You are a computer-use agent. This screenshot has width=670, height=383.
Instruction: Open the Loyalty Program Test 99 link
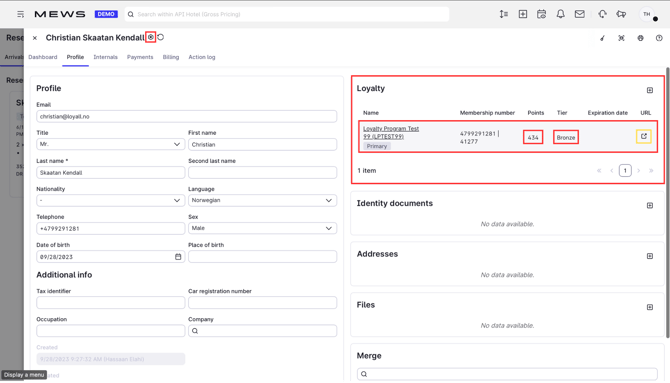(x=391, y=133)
